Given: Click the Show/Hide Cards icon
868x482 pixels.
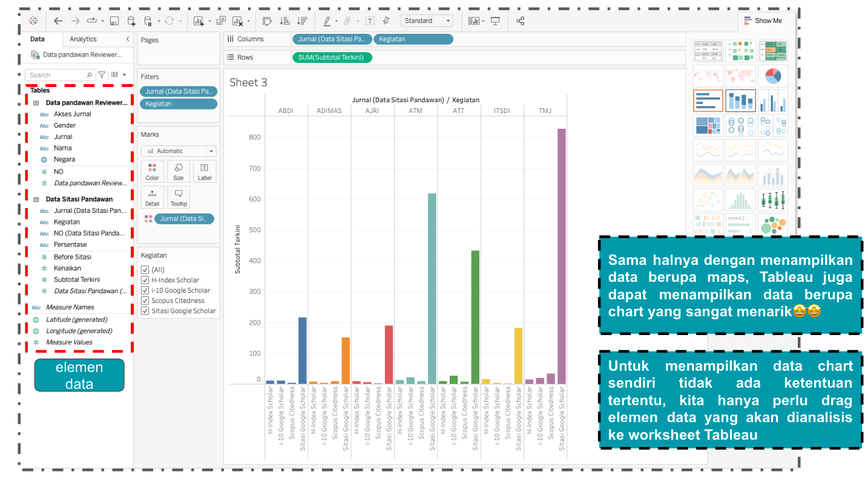Looking at the screenshot, I should [474, 21].
